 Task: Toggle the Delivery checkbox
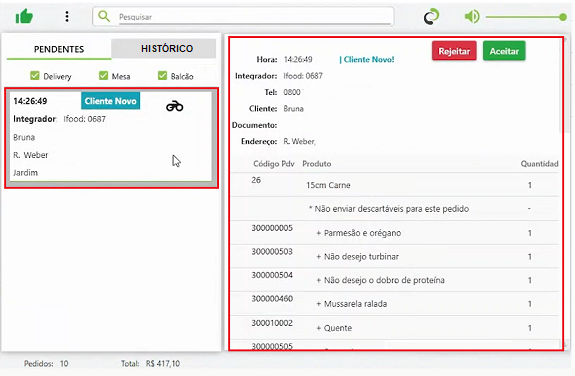[34, 76]
